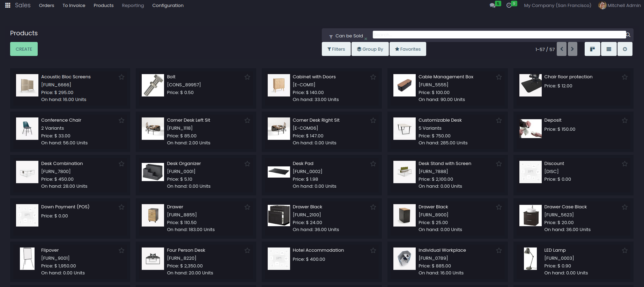644x287 pixels.
Task: Star the Chair floor protection product
Action: (x=625, y=77)
